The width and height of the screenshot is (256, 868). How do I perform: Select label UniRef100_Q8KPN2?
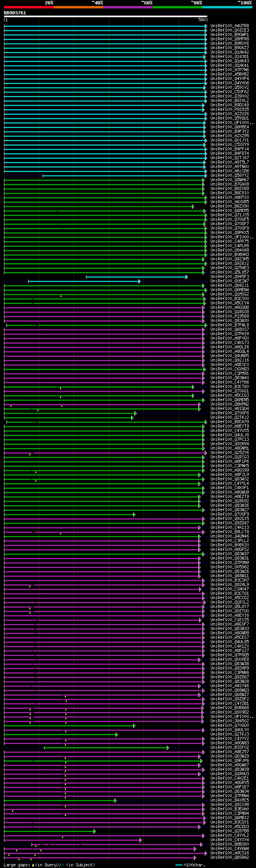(x=230, y=404)
